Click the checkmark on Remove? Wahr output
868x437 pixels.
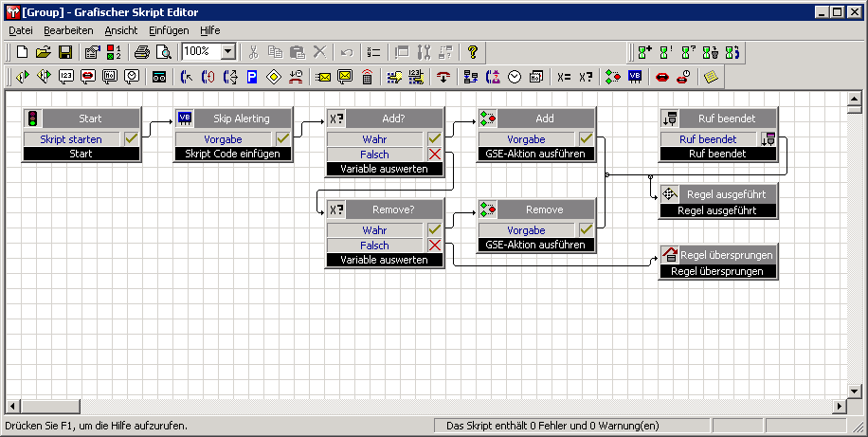[x=435, y=230]
